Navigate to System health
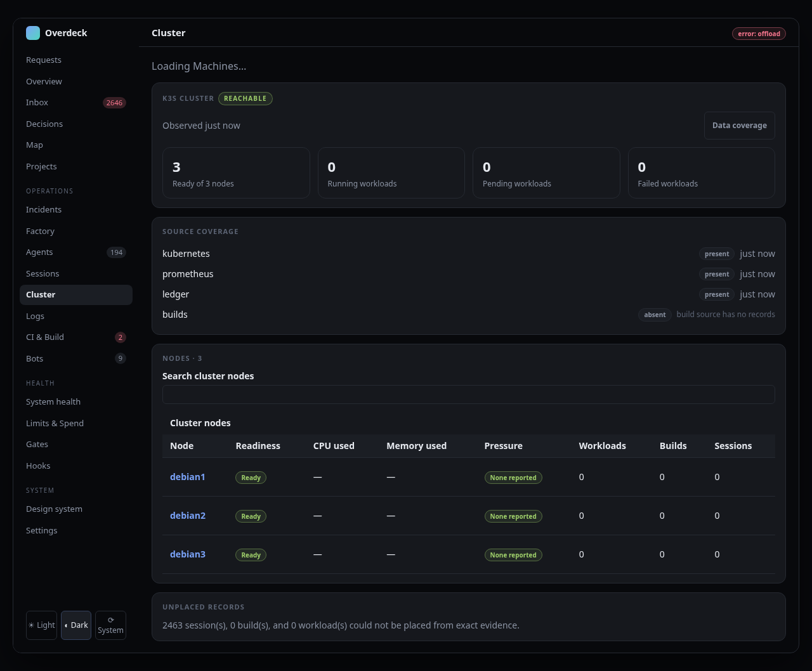Image resolution: width=812 pixels, height=671 pixels. [x=76, y=402]
